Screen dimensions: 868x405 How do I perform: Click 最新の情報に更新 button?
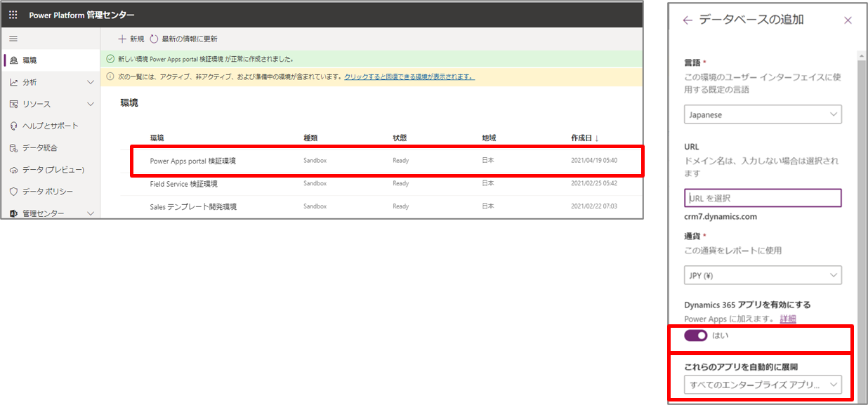(x=184, y=39)
